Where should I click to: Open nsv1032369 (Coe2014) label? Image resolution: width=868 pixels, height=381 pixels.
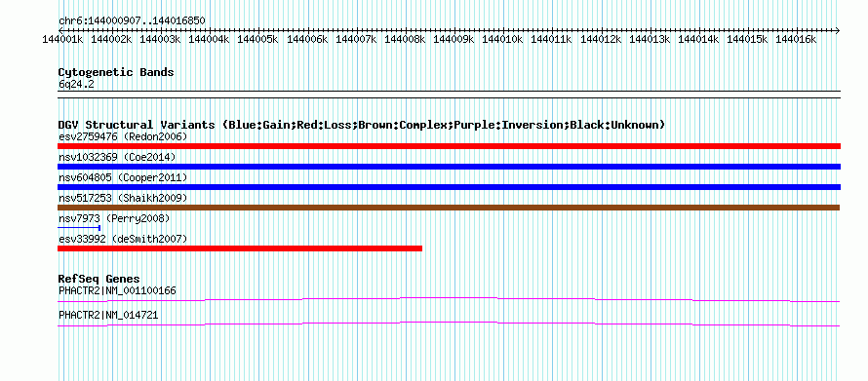point(117,157)
